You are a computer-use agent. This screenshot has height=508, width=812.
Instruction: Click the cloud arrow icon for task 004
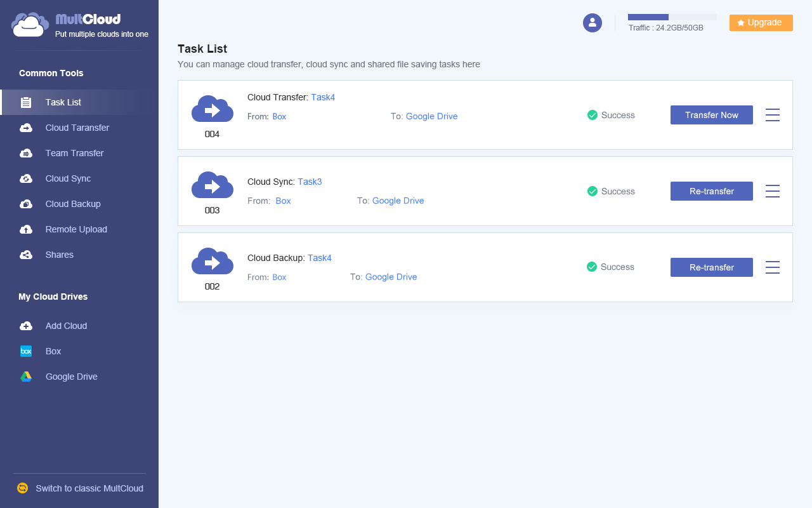213,109
